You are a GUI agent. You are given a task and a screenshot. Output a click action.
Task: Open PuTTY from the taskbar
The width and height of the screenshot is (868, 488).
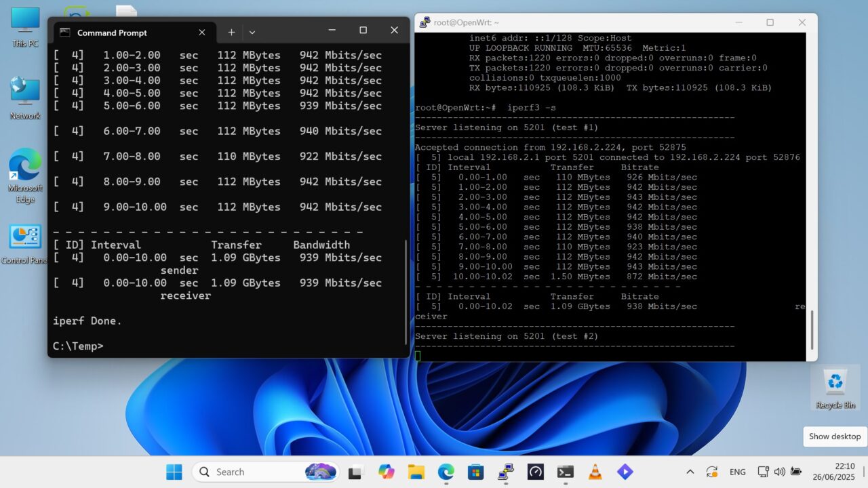505,472
